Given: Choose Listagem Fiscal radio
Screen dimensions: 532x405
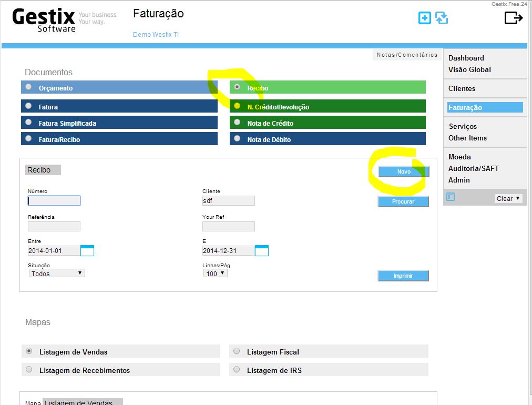Looking at the screenshot, I should coord(237,351).
